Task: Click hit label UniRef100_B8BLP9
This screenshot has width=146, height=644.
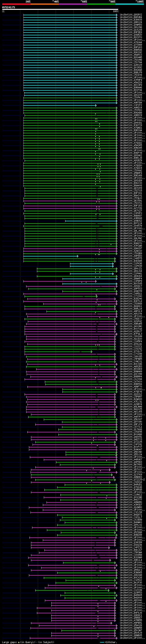Action: [131, 72]
